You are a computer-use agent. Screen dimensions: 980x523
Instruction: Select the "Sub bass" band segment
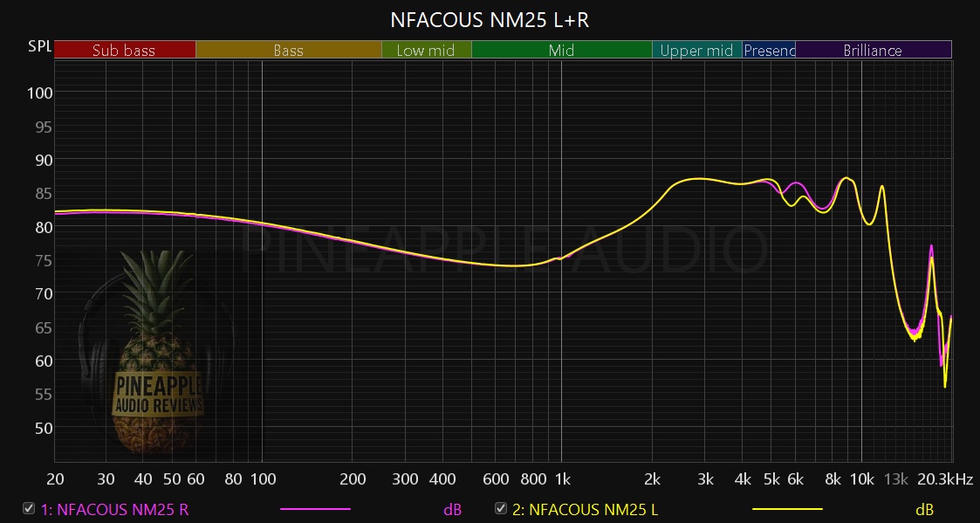pos(124,51)
